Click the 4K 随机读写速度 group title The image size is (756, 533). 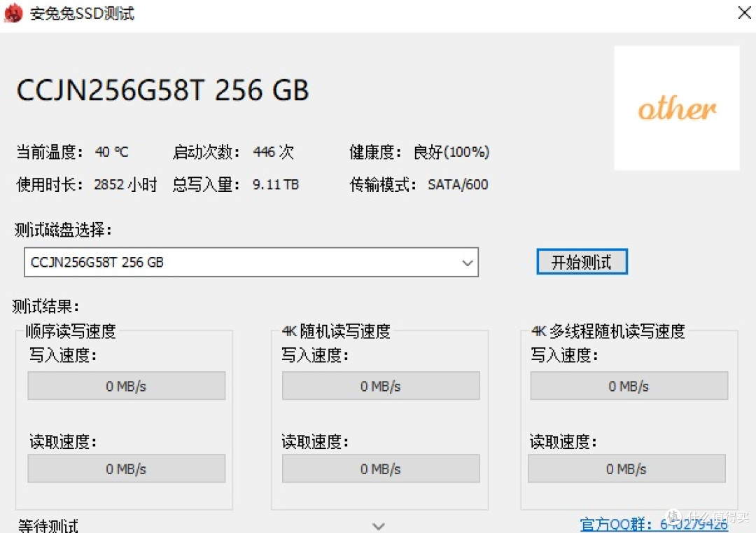pos(336,331)
